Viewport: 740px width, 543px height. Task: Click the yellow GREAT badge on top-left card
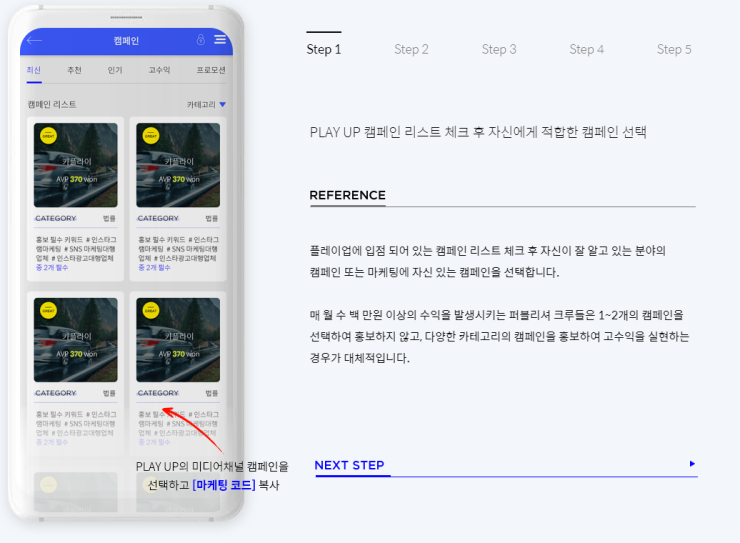click(x=49, y=136)
